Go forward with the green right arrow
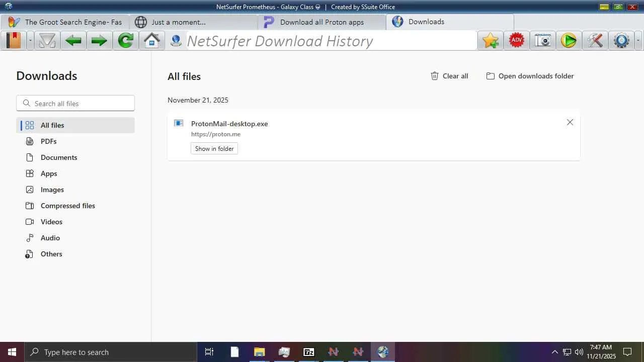Screen dimensions: 644x362 tap(100, 40)
